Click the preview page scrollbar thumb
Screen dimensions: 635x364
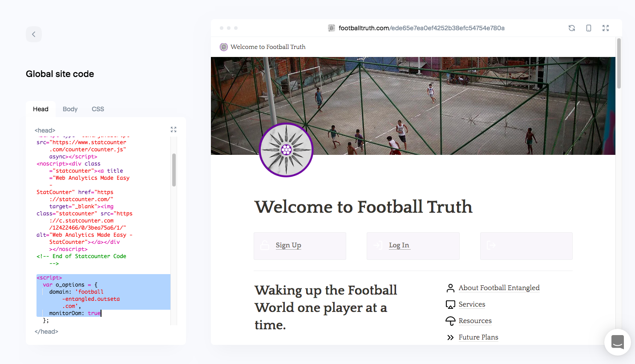click(619, 64)
